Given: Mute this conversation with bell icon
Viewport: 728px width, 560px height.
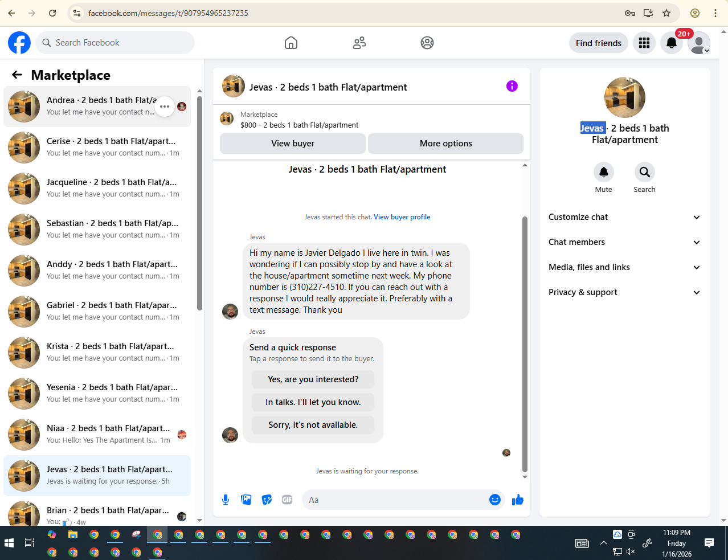Looking at the screenshot, I should click(604, 172).
